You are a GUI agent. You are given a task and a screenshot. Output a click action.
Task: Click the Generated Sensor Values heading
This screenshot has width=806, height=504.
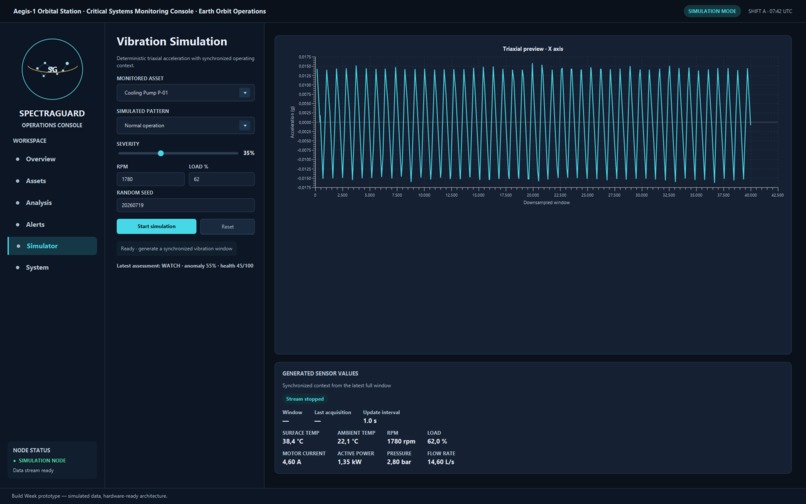click(x=320, y=373)
